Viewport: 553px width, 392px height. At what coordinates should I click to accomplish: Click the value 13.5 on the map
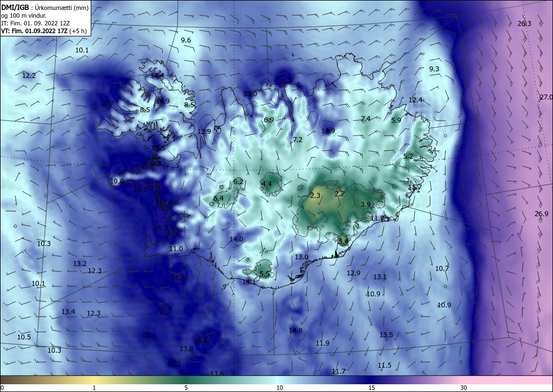(386, 335)
